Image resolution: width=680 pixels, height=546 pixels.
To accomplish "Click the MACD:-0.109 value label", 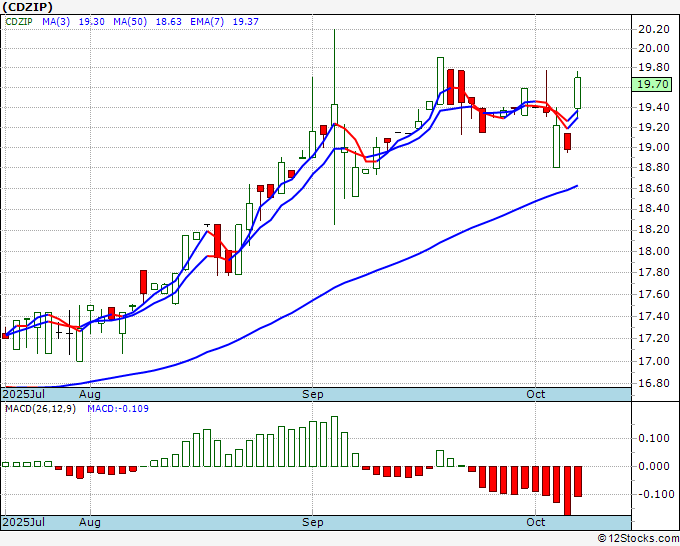I will coord(118,409).
